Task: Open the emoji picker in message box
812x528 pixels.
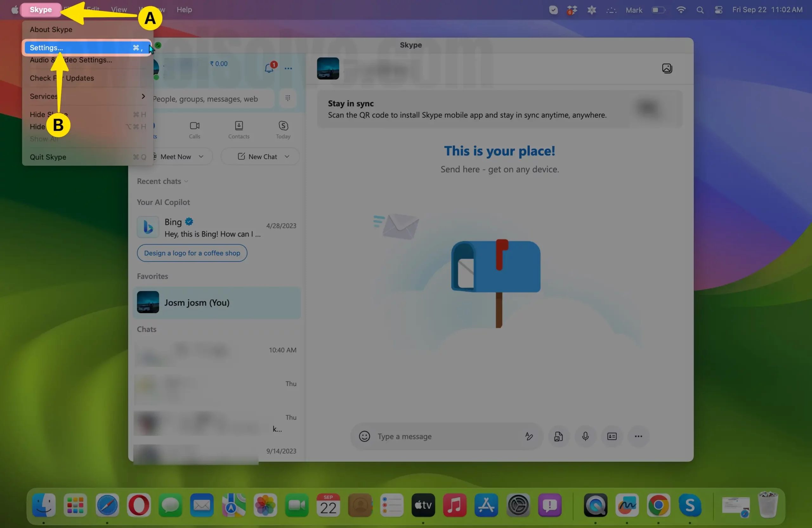Action: [x=364, y=436]
